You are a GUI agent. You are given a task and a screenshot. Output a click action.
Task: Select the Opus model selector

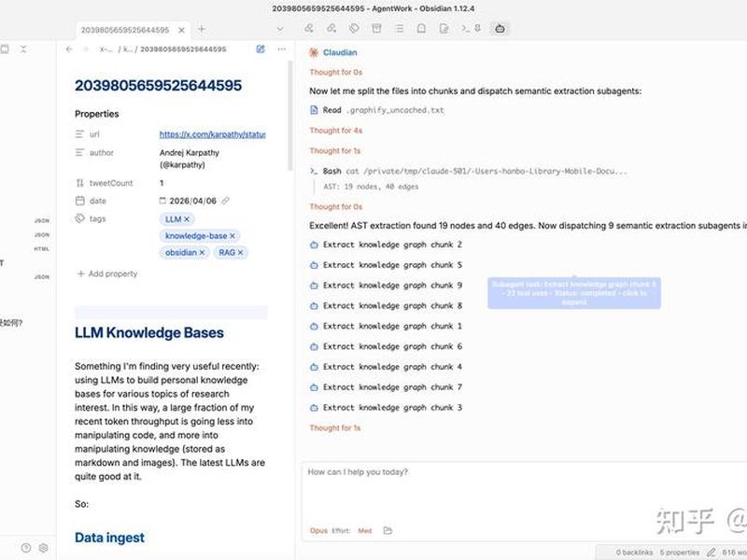pyautogui.click(x=318, y=530)
